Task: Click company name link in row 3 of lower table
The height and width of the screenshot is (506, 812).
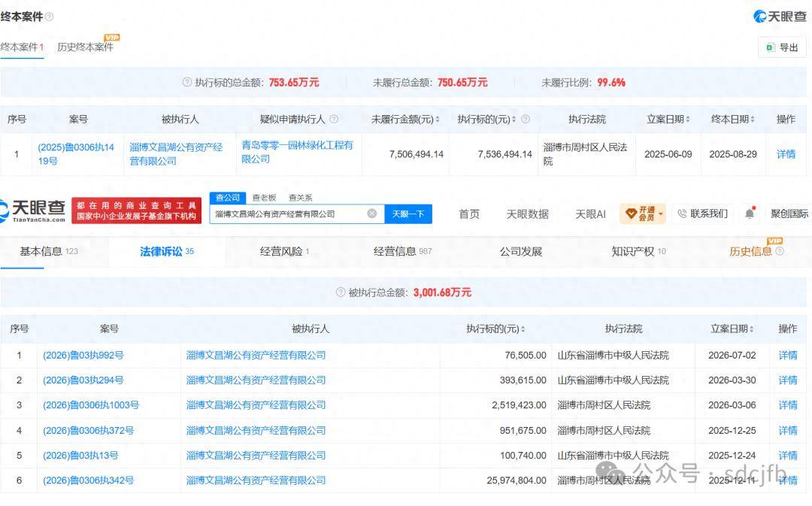Action: [x=256, y=405]
